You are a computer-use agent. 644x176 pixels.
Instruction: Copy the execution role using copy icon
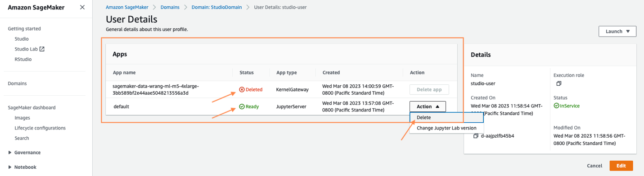pos(558,83)
